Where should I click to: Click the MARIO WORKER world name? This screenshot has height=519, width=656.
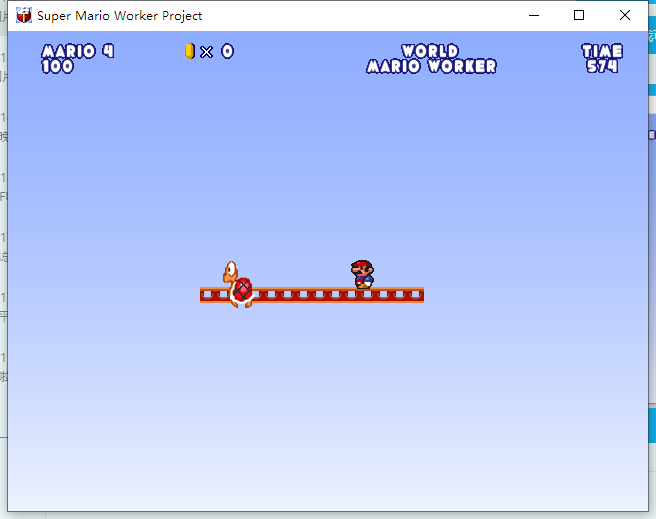click(431, 66)
